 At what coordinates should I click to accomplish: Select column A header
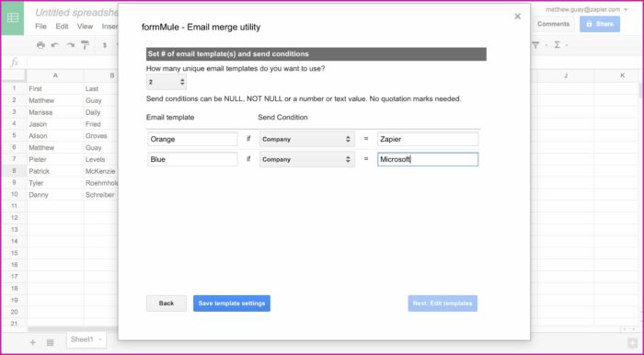55,75
